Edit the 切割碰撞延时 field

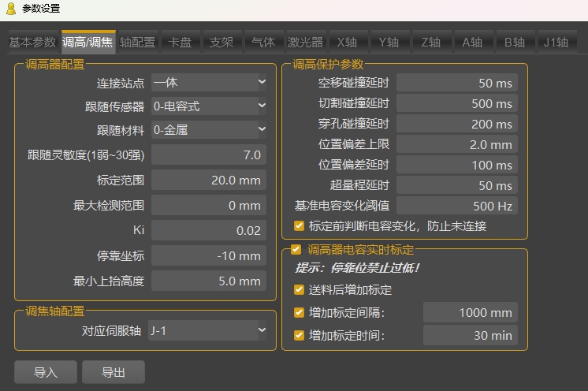click(456, 103)
